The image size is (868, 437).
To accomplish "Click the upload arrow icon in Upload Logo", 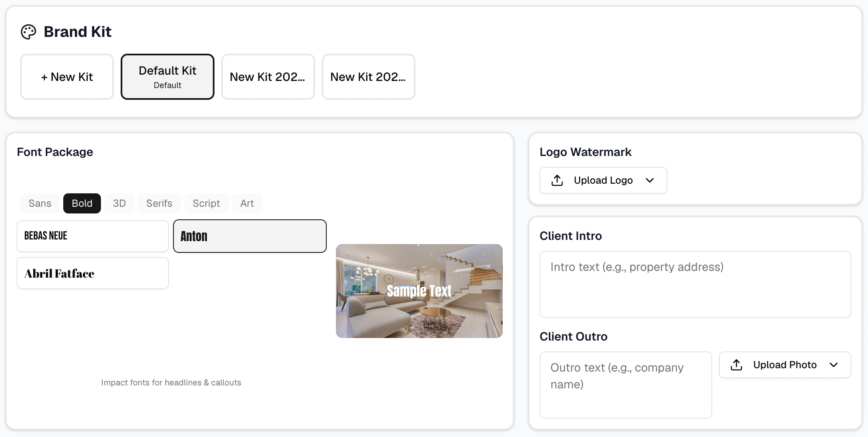I will click(x=557, y=180).
